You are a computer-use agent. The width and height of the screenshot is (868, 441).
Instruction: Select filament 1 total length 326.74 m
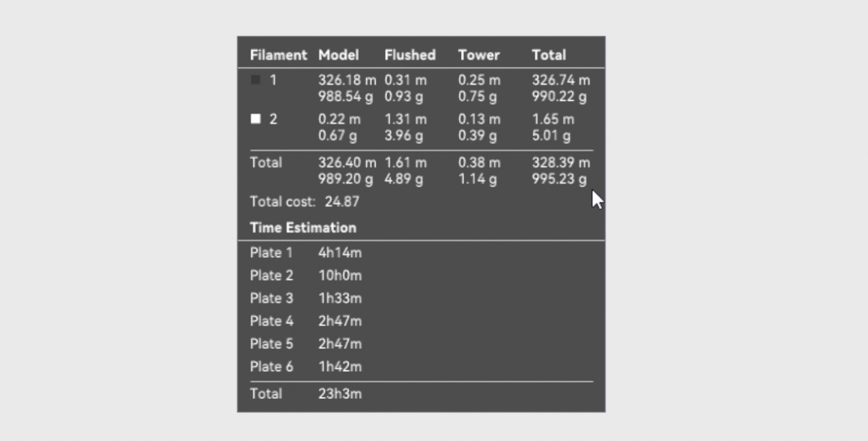[560, 80]
